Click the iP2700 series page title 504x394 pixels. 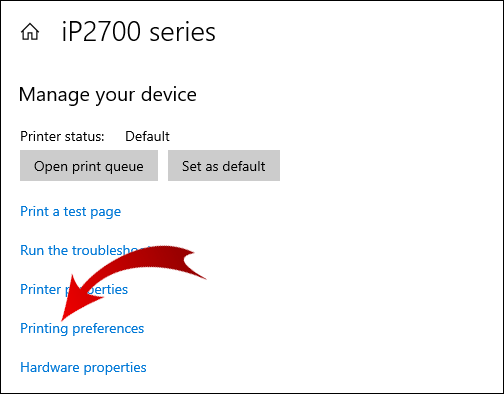click(x=138, y=32)
